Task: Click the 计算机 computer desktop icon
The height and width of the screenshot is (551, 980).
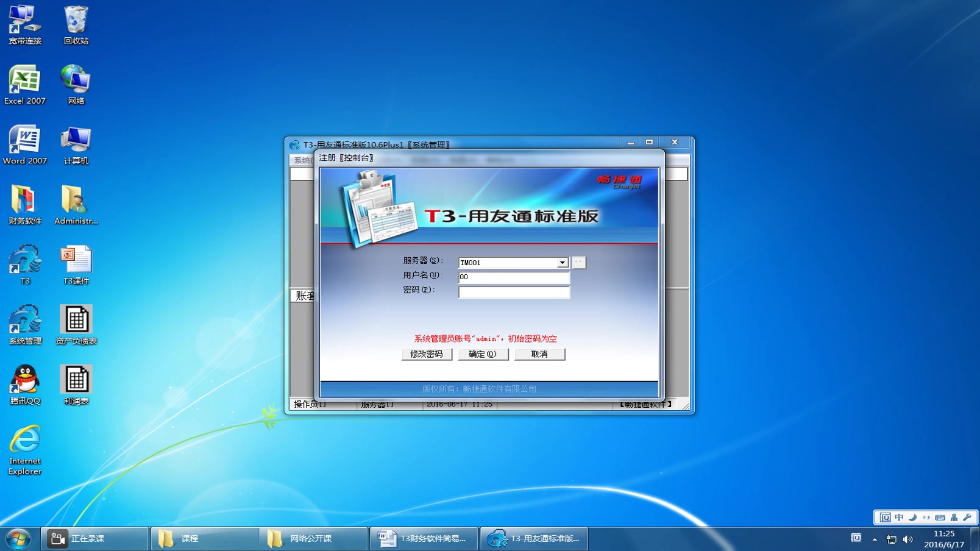Action: [x=76, y=144]
